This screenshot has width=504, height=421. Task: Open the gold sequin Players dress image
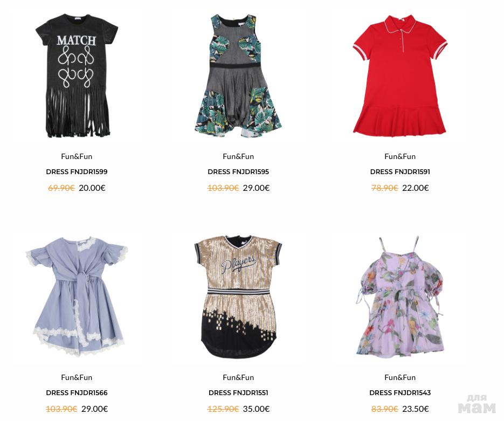(x=238, y=296)
